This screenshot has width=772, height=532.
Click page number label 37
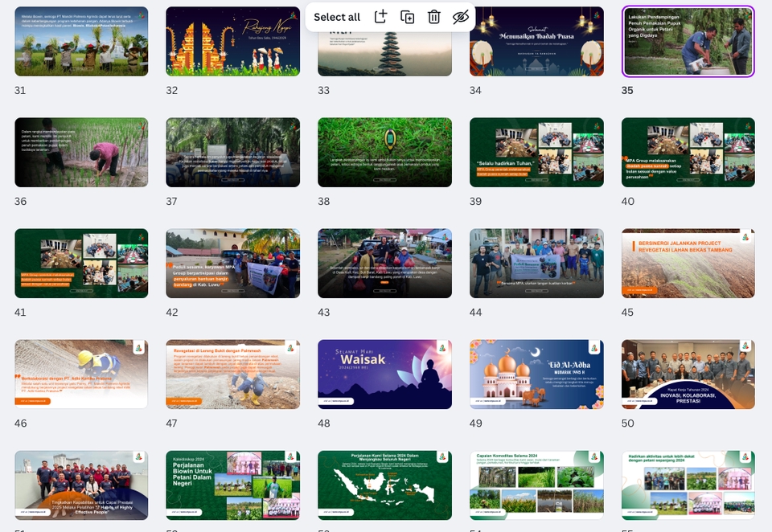coord(171,201)
